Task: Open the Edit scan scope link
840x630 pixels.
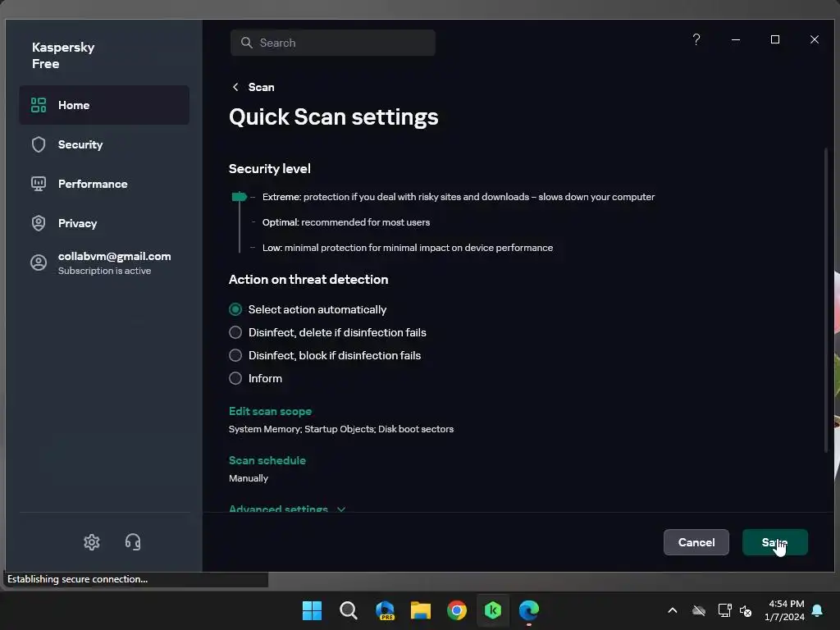Action: [270, 412]
